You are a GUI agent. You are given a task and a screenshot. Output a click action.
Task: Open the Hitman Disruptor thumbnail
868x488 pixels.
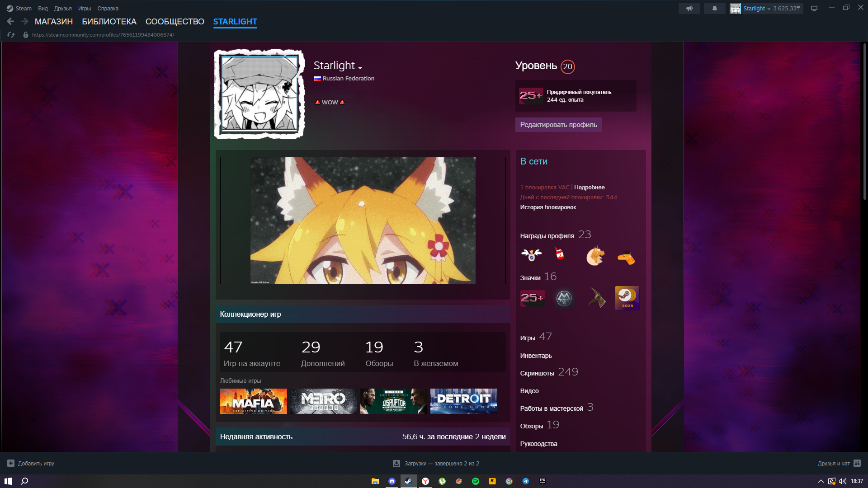(x=394, y=401)
